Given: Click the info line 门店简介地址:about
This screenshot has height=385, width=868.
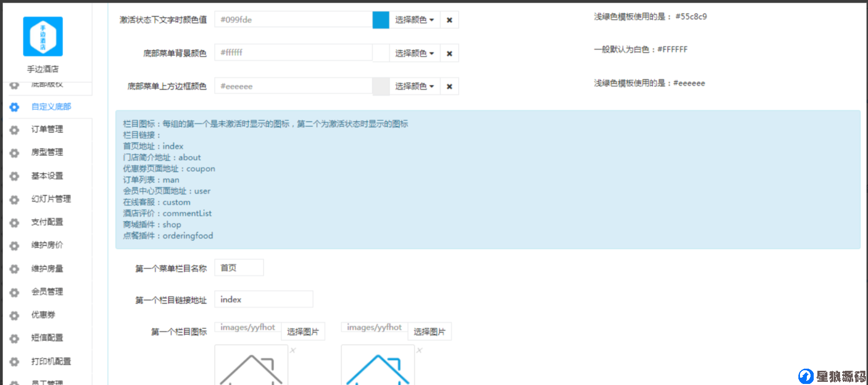Looking at the screenshot, I should tap(162, 157).
